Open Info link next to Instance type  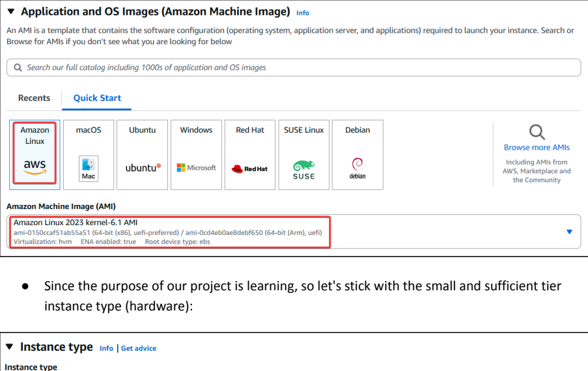(106, 348)
